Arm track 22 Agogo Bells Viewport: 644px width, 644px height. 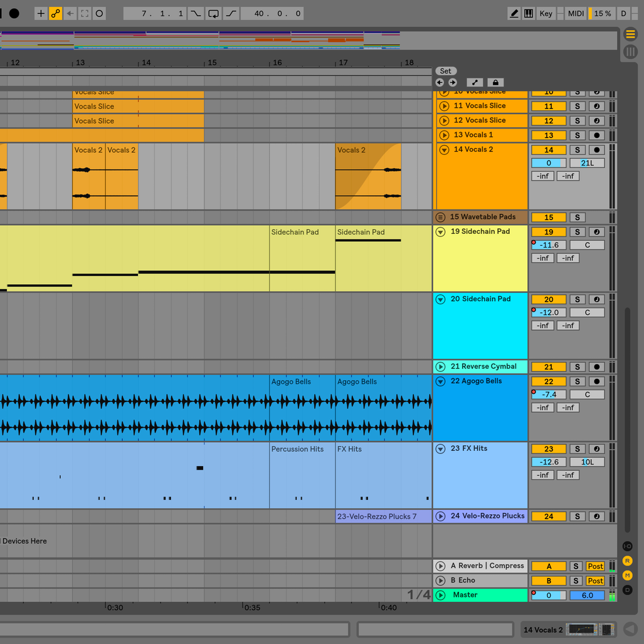click(x=597, y=381)
